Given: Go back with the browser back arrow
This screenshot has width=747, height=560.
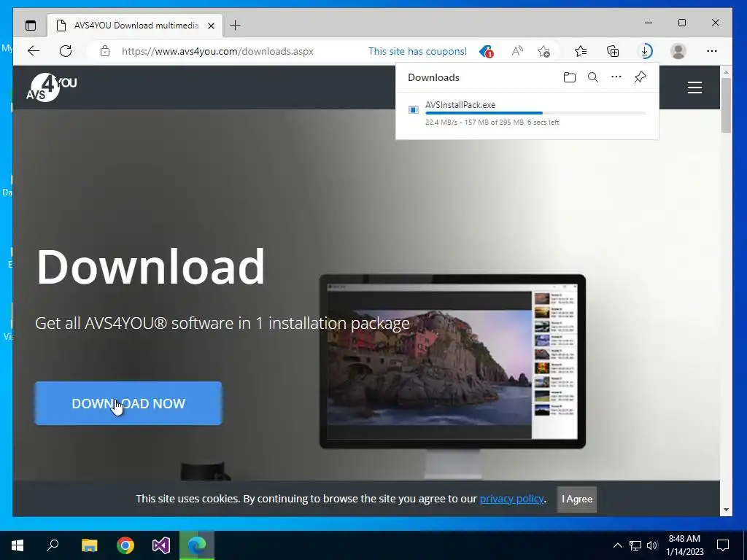Looking at the screenshot, I should [34, 51].
